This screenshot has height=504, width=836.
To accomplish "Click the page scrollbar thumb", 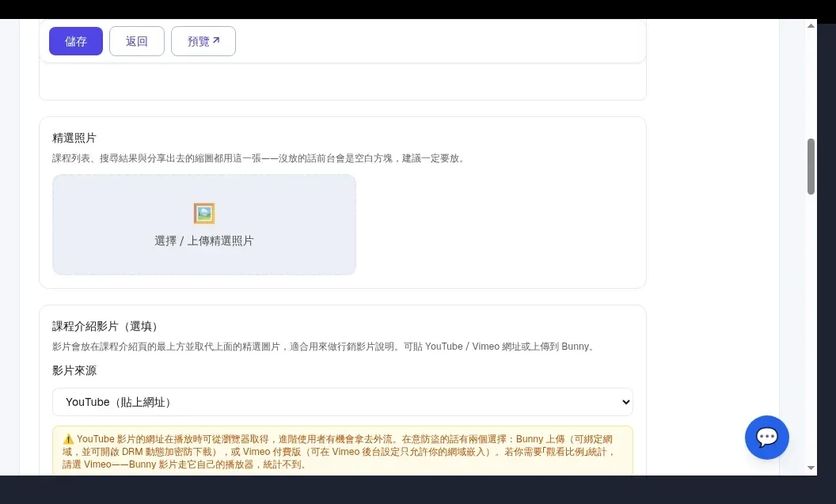I will click(x=811, y=166).
